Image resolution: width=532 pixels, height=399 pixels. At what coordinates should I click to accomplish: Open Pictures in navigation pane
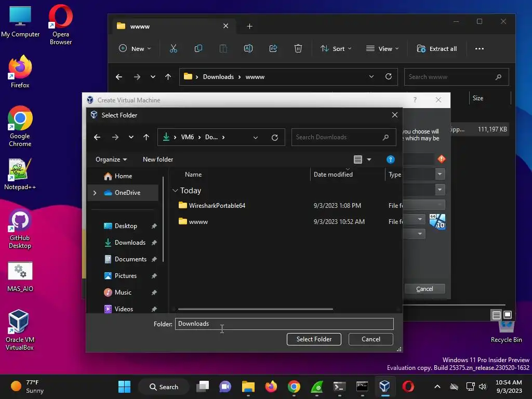coord(126,276)
